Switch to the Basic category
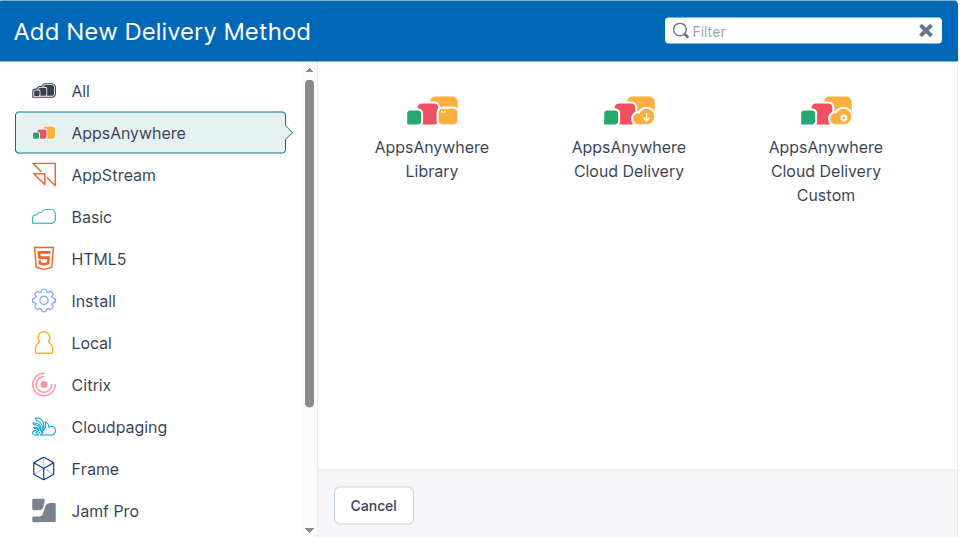This screenshot has width=960, height=537. pyautogui.click(x=91, y=217)
